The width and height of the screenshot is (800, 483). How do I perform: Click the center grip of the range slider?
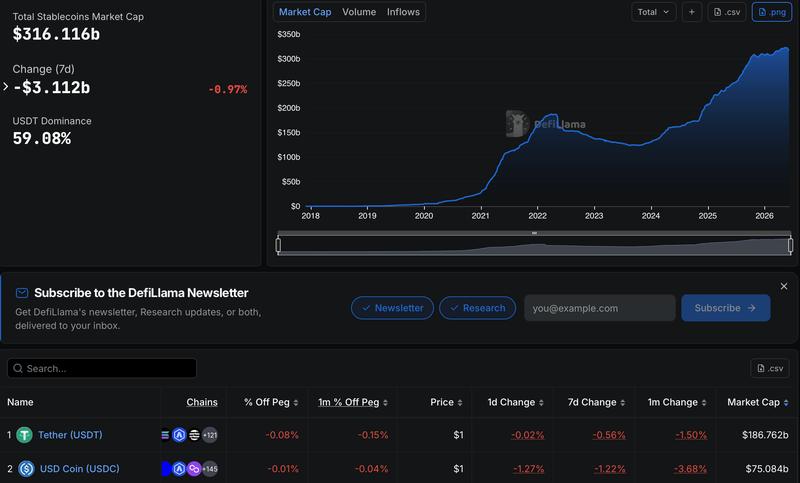point(534,233)
